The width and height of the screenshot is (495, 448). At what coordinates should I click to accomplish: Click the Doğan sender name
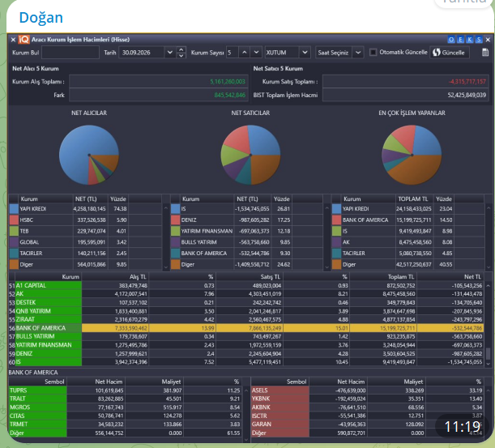pos(41,17)
